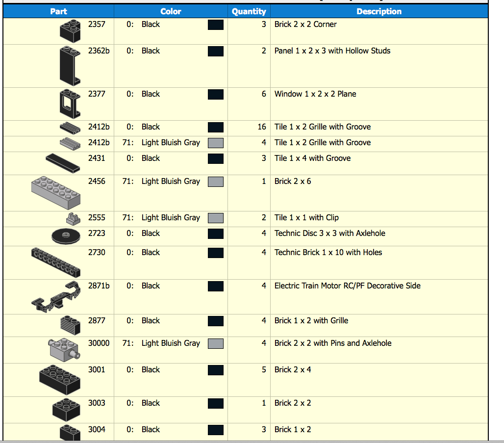504x443 pixels.
Task: Click the black swatch in row 2357
Action: coord(216,25)
